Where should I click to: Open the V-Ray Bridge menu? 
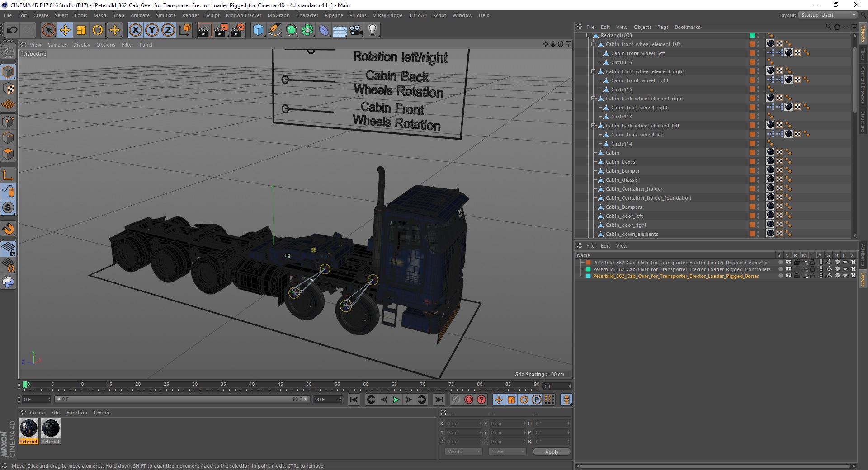click(x=387, y=15)
